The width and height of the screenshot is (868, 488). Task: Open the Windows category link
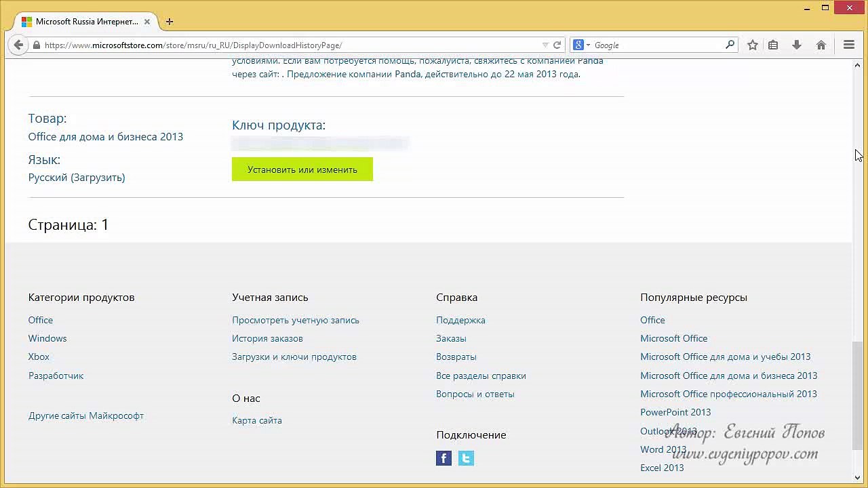tap(47, 338)
